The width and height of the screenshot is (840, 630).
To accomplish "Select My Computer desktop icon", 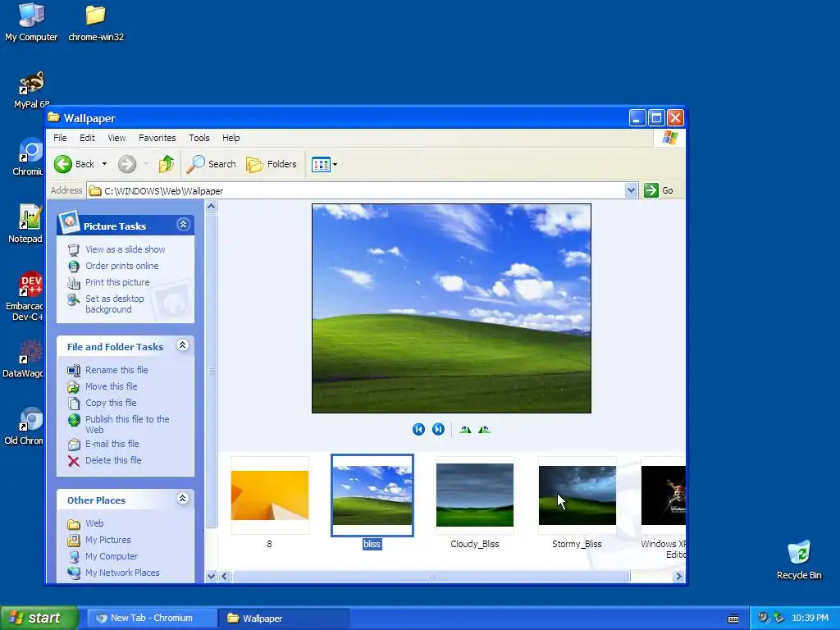I will [31, 22].
